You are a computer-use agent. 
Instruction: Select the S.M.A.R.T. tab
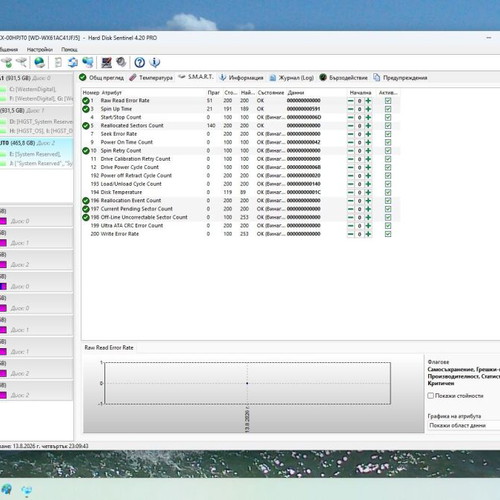click(196, 77)
